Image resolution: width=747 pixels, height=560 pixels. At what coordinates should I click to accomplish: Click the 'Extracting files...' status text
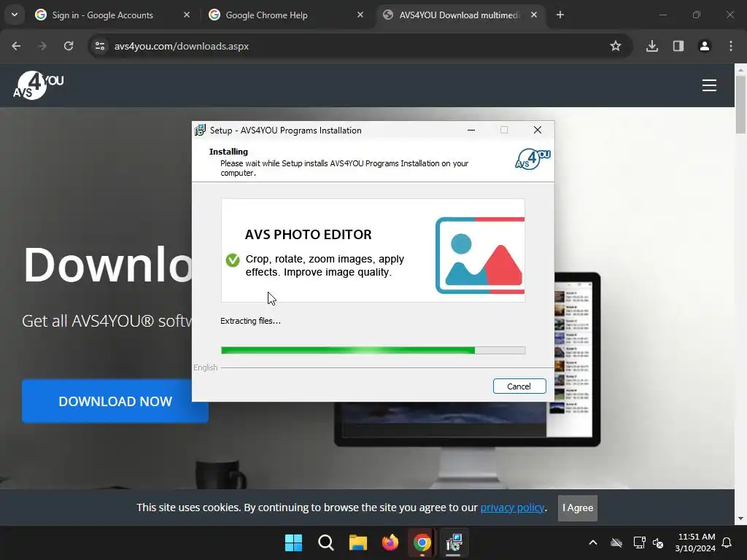251,321
